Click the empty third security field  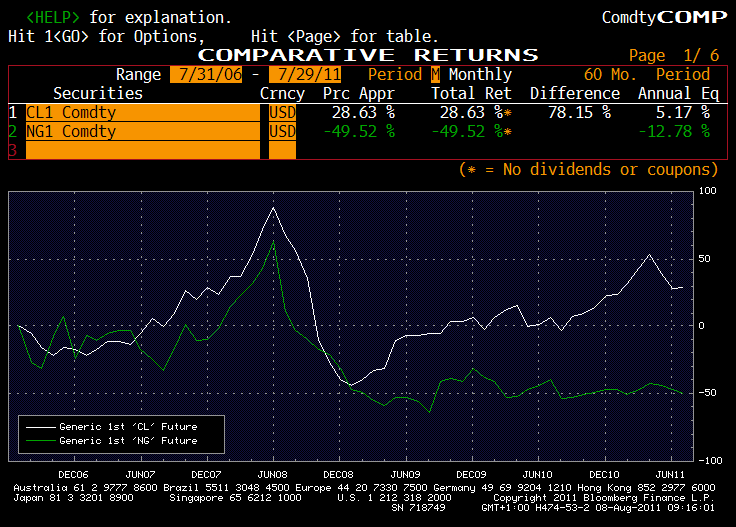[x=143, y=150]
